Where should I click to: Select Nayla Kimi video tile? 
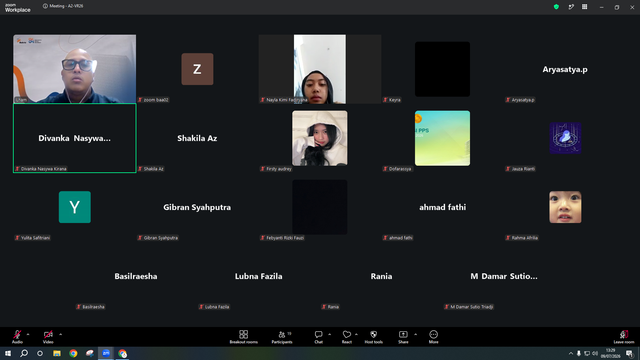click(320, 69)
